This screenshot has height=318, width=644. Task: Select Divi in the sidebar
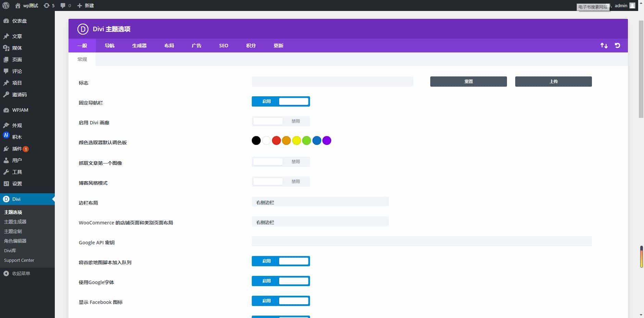[x=27, y=199]
